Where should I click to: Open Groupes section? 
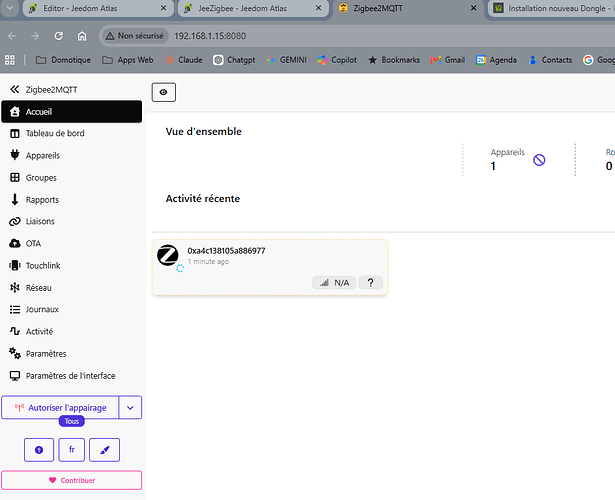72,178
